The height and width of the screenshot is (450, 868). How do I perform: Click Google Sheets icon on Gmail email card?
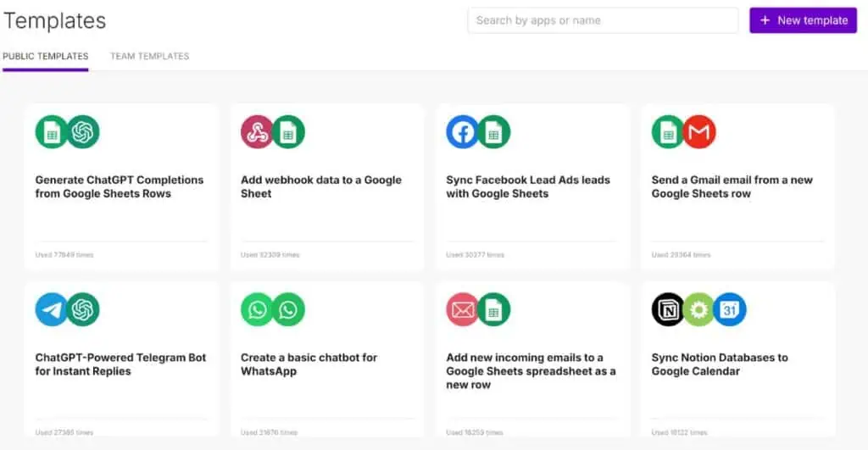coord(668,131)
